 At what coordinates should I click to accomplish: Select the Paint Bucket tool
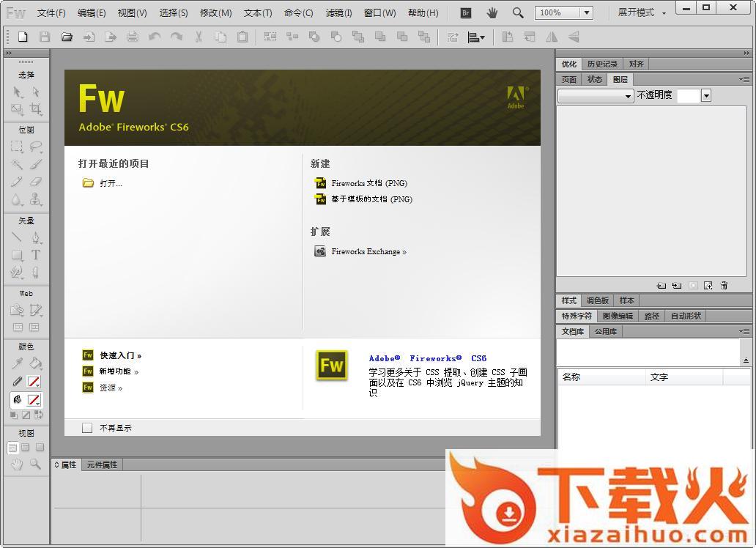pyautogui.click(x=36, y=363)
